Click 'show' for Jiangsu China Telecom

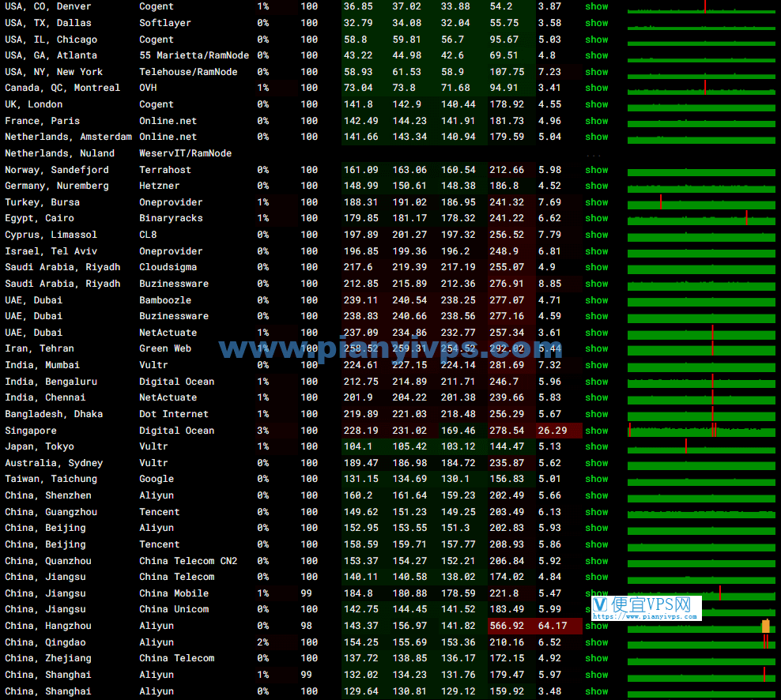pyautogui.click(x=596, y=577)
